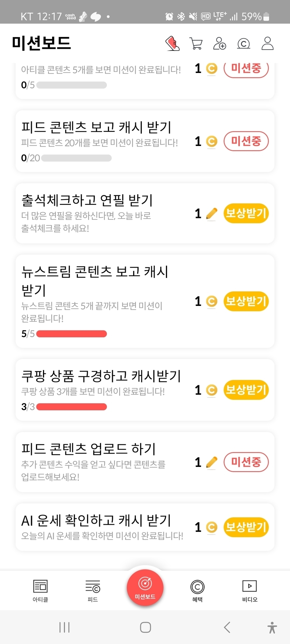Claim reward for 출석체크하고 연필 받기
This screenshot has height=644, width=290.
point(246,213)
